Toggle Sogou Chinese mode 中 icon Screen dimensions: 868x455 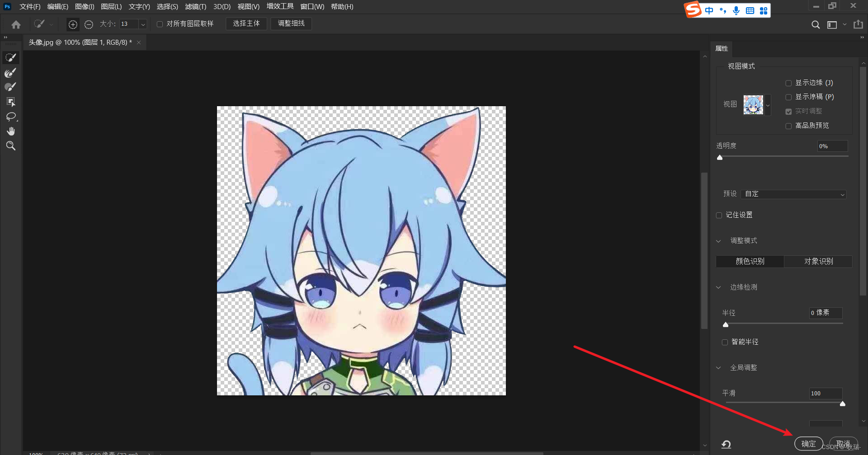point(709,10)
